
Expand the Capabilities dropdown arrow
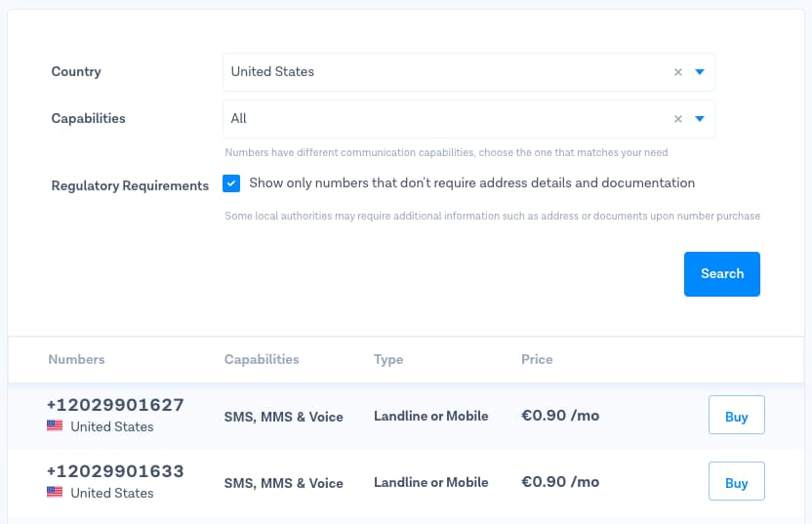[x=700, y=119]
